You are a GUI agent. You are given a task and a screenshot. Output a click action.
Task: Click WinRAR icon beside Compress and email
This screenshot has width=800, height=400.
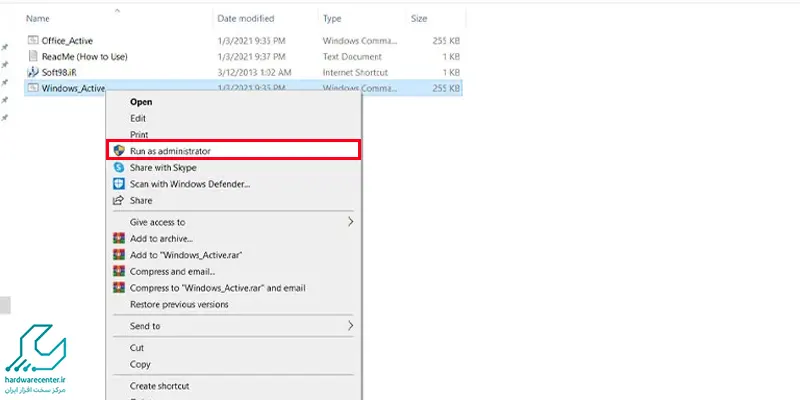(119, 271)
